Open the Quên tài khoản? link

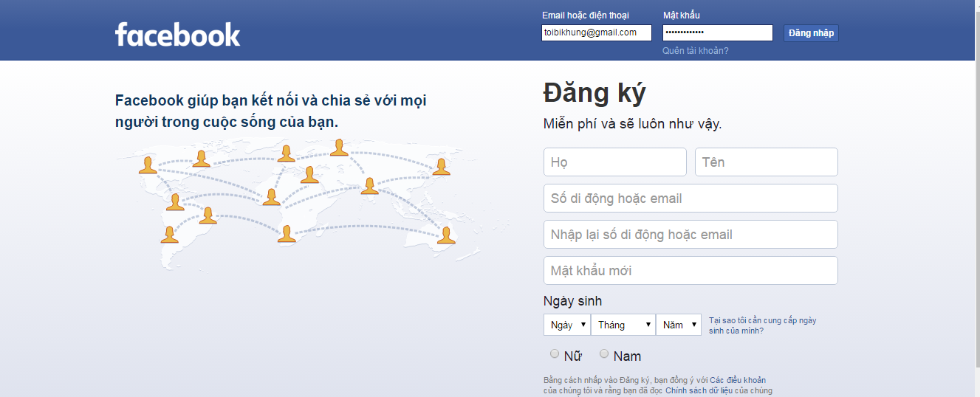click(x=696, y=51)
